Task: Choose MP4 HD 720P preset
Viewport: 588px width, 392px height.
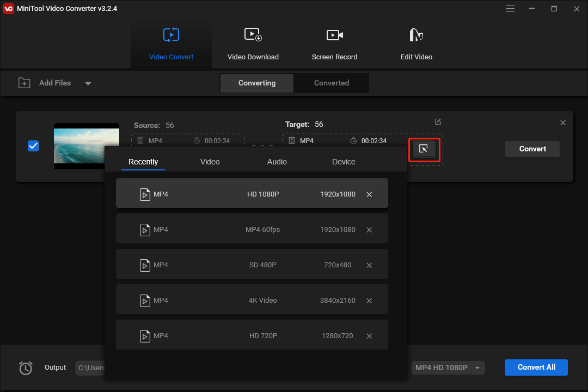Action: [x=252, y=335]
